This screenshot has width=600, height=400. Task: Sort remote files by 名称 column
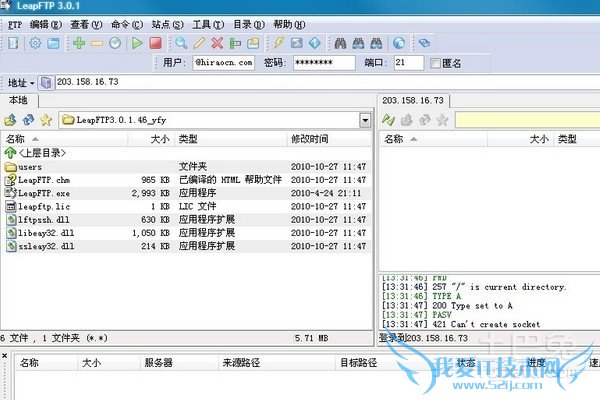pos(434,139)
